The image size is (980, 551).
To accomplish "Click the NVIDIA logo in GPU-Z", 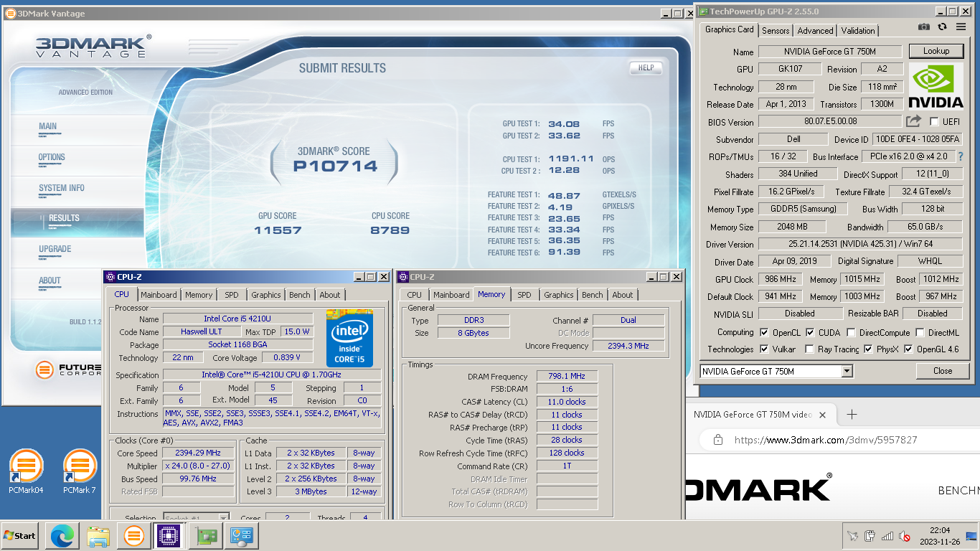I will [936, 85].
